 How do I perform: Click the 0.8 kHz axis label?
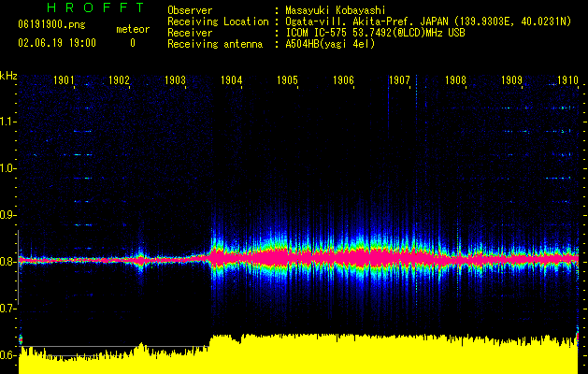coord(8,262)
